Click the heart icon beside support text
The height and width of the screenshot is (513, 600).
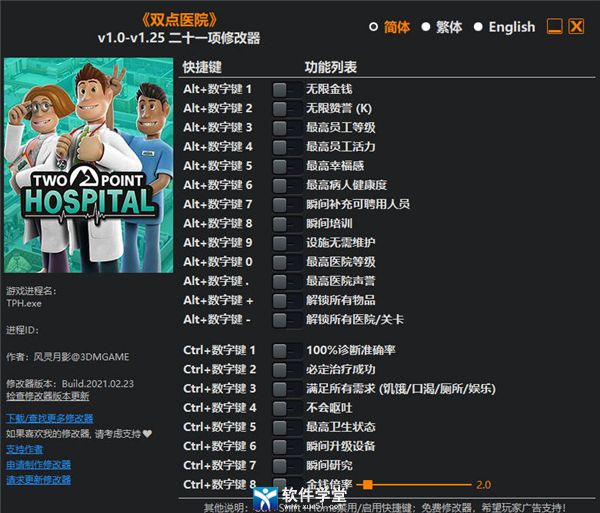pyautogui.click(x=147, y=434)
